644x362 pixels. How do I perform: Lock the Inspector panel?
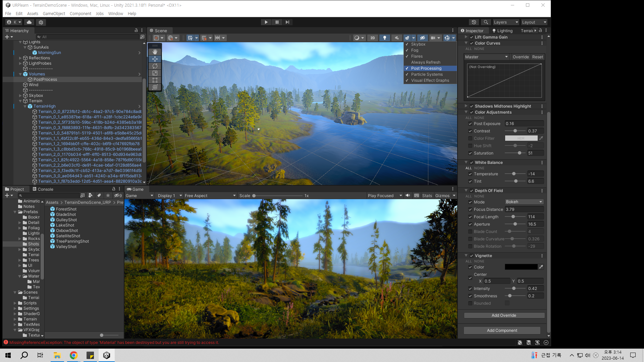coord(540,30)
